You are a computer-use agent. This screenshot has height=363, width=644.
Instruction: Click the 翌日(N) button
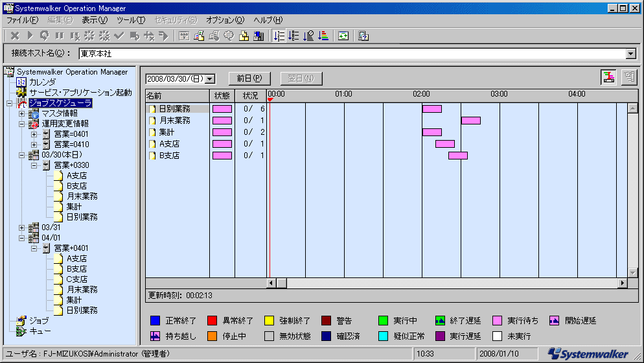tap(301, 78)
